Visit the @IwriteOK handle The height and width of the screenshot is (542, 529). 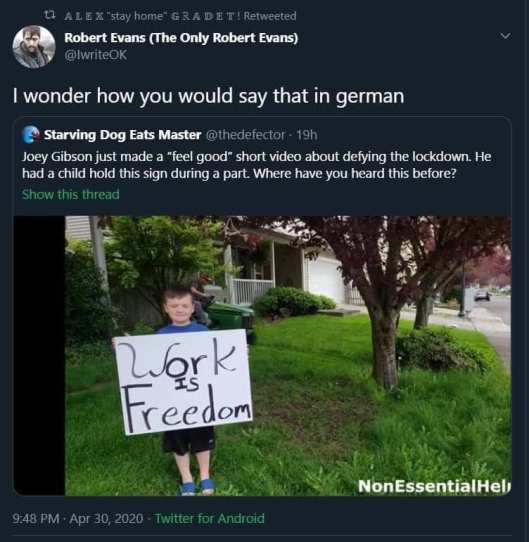click(95, 55)
